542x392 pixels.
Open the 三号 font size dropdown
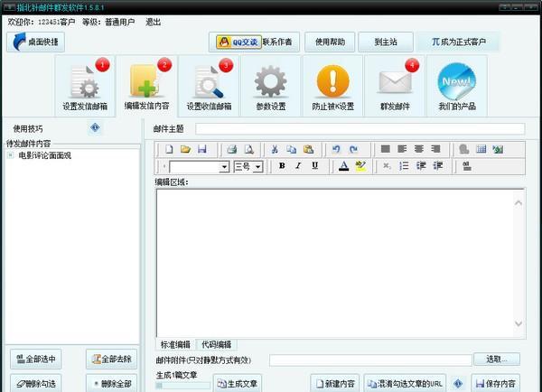257,167
